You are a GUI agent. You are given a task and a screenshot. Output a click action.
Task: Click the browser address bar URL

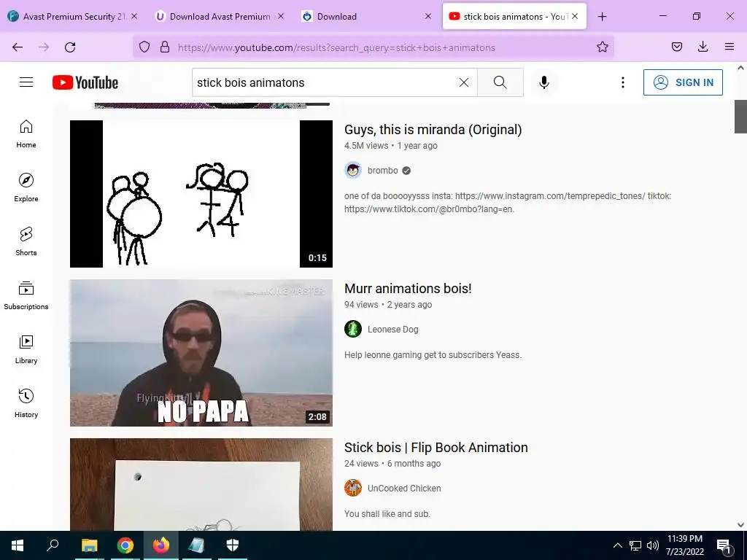(336, 47)
